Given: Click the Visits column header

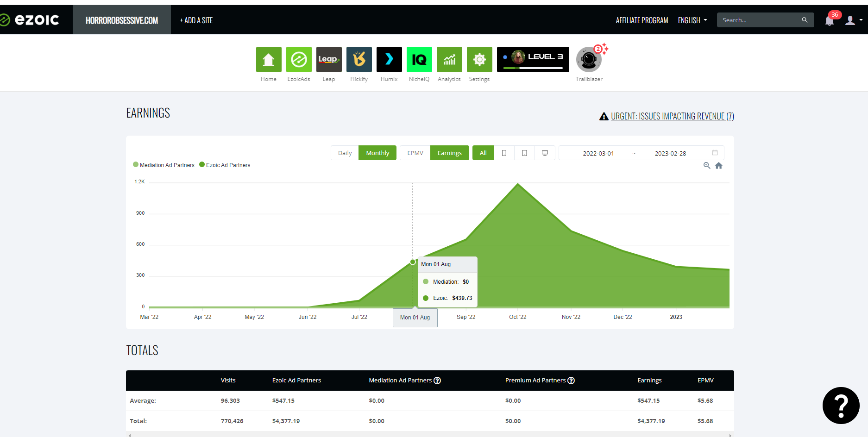Looking at the screenshot, I should click(x=228, y=381).
